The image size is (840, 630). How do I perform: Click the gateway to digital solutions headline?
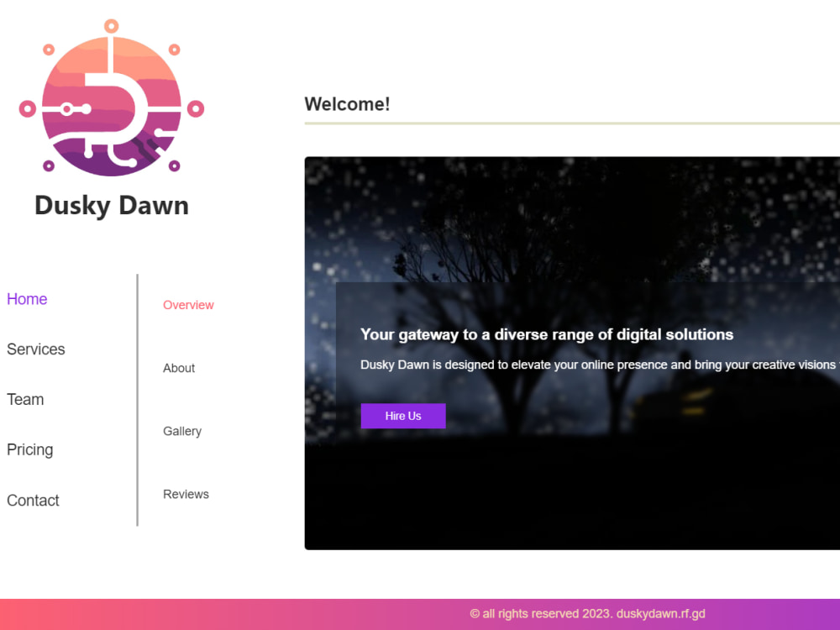click(x=547, y=334)
